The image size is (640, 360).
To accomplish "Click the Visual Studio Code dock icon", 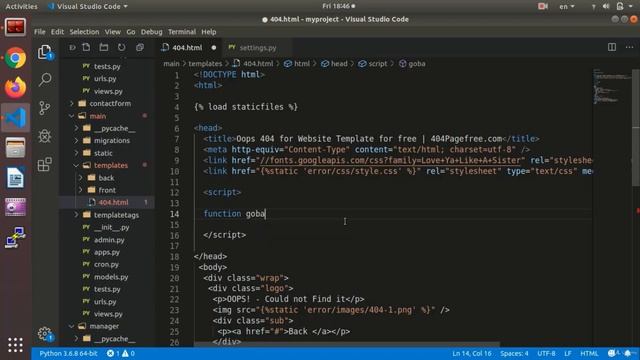I will [16, 118].
